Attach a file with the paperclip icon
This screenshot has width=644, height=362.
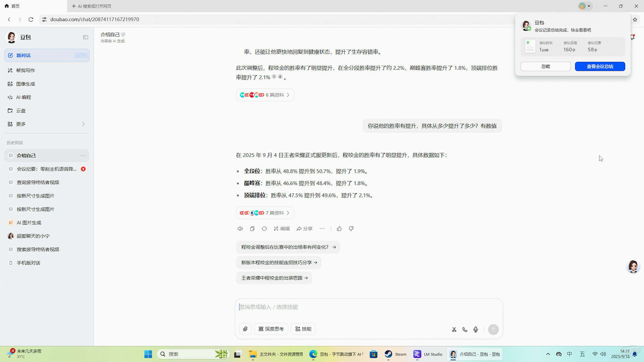tap(245, 329)
